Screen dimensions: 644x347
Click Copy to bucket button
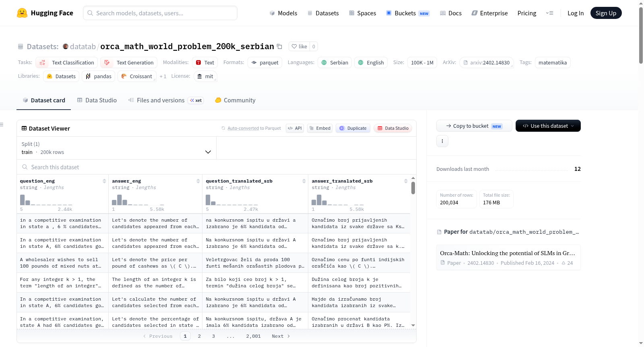tap(474, 126)
